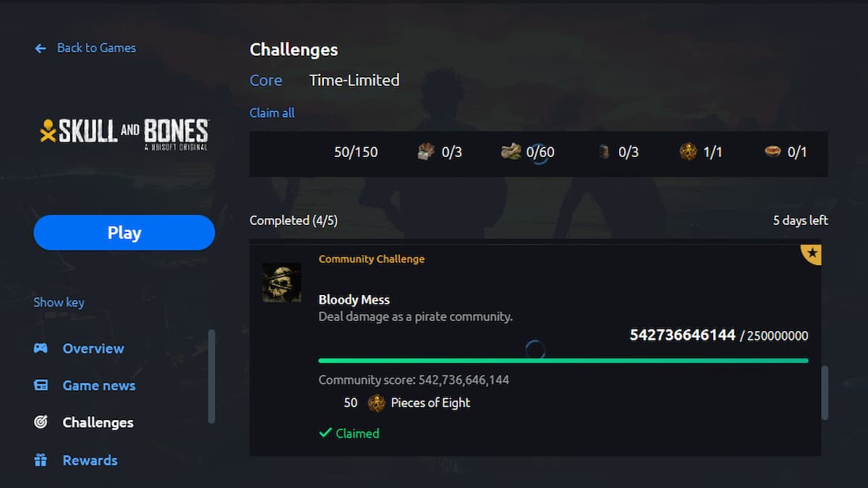Viewport: 868px width, 488px height.
Task: Click the challenges list vertical scrollbar
Action: tap(825, 393)
